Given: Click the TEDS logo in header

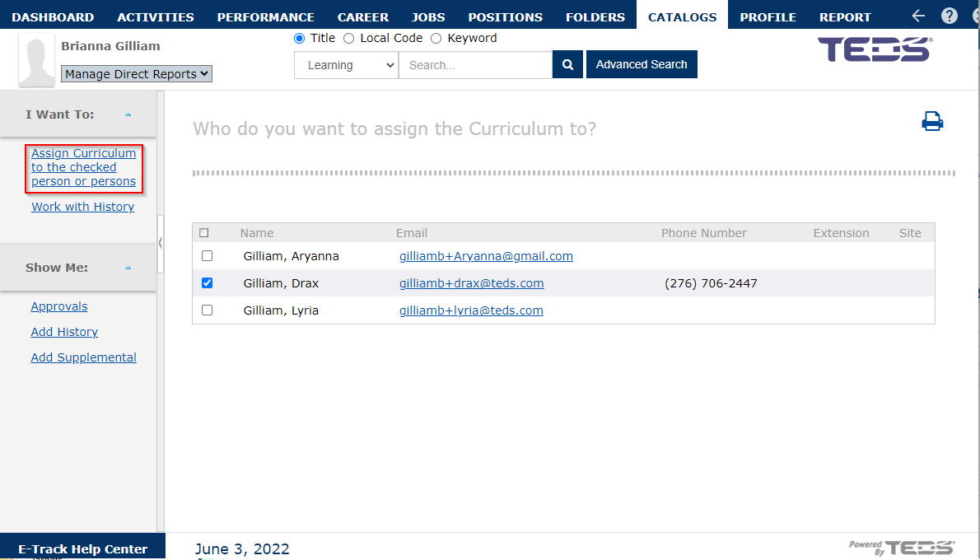Looking at the screenshot, I should coord(875,49).
